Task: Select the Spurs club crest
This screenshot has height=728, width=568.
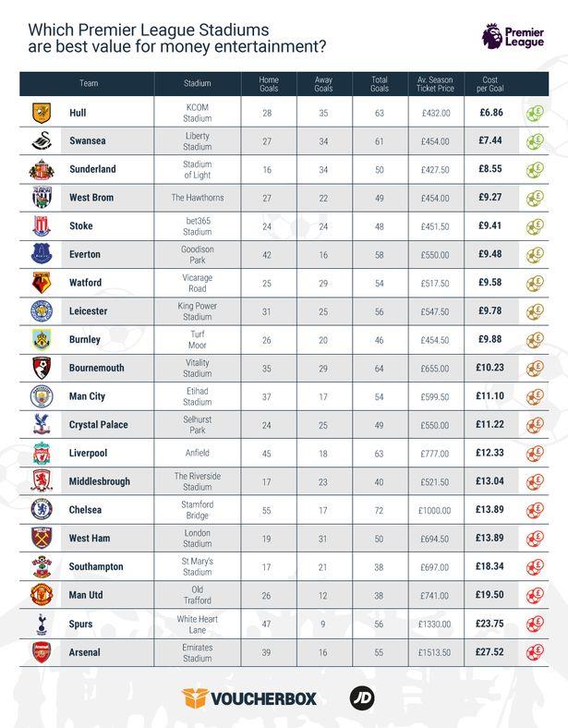Action: [x=41, y=623]
